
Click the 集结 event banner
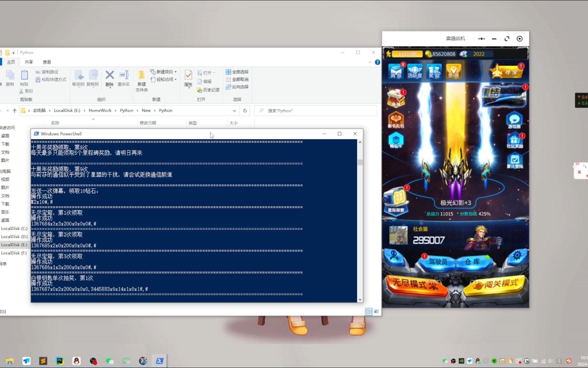504,95
